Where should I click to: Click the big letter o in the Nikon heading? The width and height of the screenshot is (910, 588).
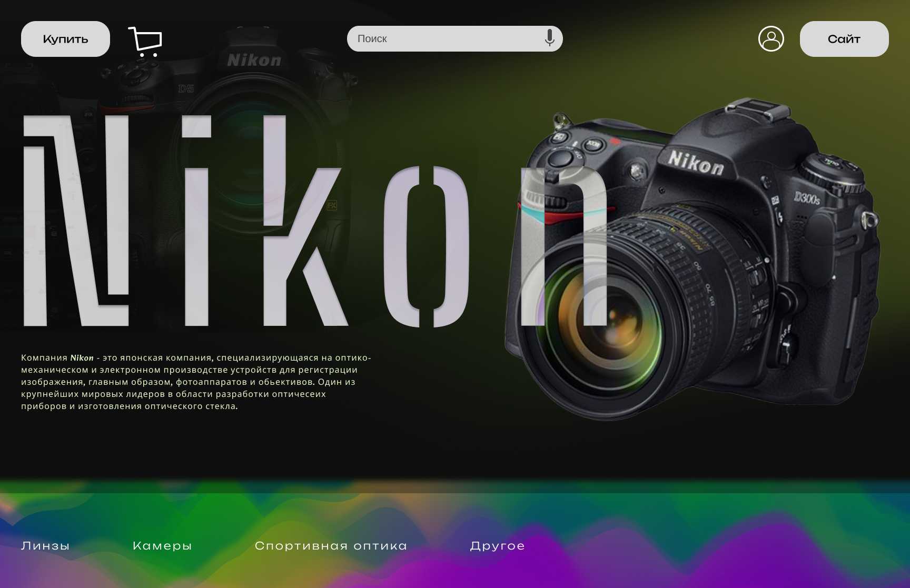coord(427,246)
